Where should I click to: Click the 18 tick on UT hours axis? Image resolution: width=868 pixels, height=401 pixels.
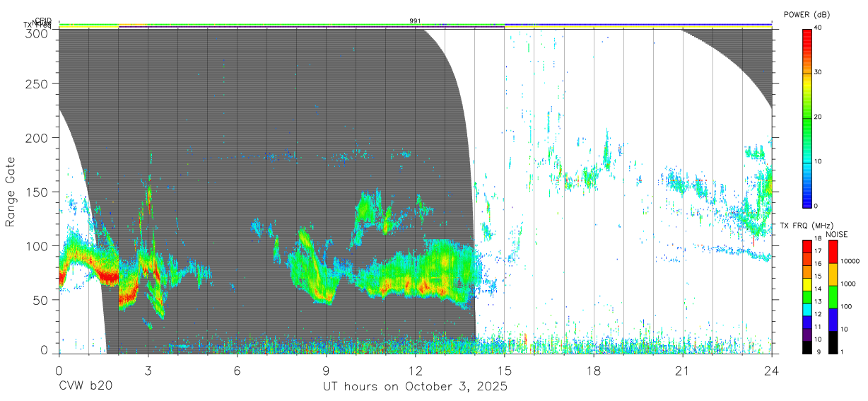[593, 370]
